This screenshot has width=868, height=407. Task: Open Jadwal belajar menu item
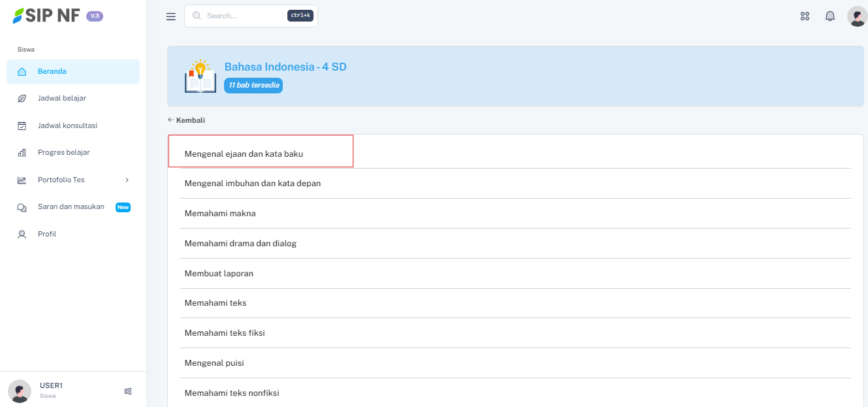pyautogui.click(x=62, y=99)
